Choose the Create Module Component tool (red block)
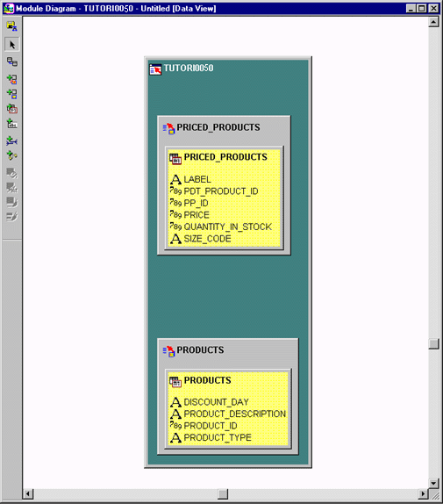The height and width of the screenshot is (504, 443). tap(12, 79)
